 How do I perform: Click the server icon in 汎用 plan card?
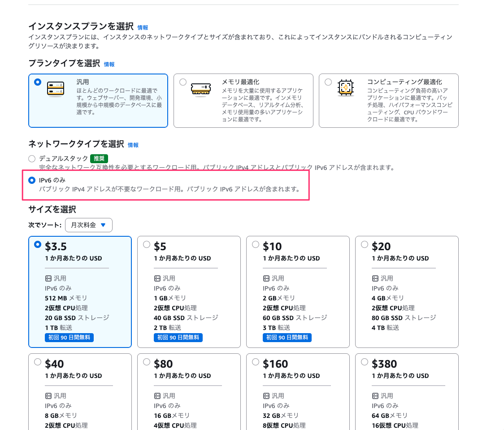[x=56, y=89]
